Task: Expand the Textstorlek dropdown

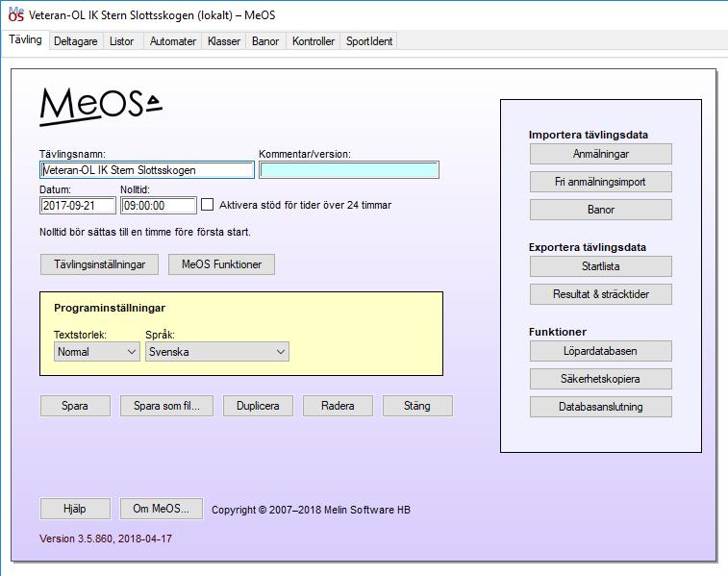Action: [x=96, y=352]
